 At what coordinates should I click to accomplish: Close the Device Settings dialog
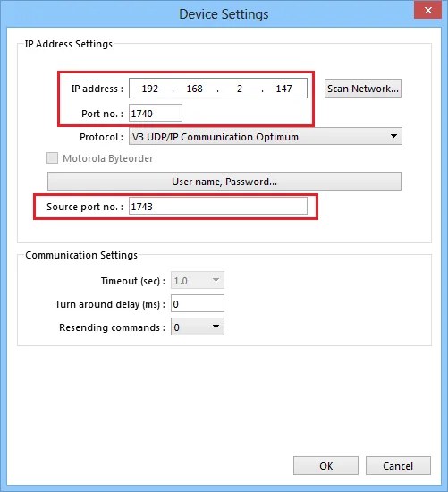click(427, 11)
